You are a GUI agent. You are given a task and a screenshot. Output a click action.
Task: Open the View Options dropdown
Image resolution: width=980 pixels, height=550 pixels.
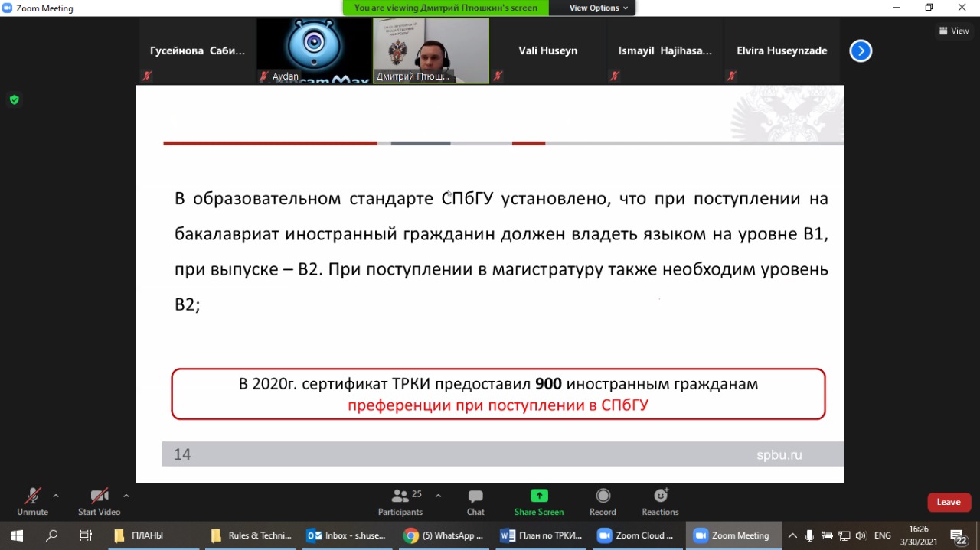tap(599, 8)
